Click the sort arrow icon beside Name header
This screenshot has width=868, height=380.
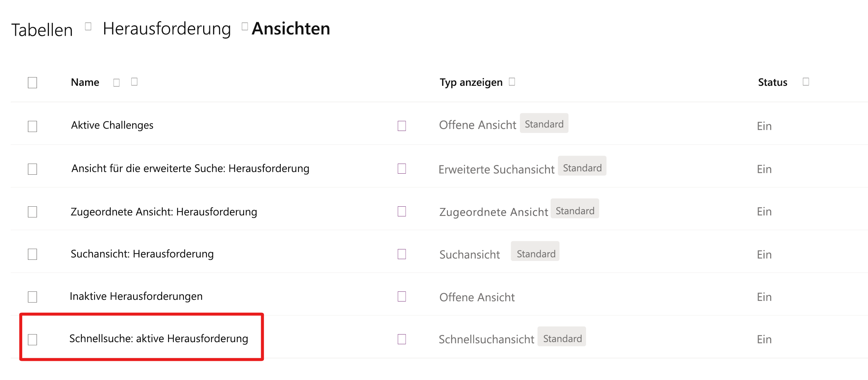117,83
